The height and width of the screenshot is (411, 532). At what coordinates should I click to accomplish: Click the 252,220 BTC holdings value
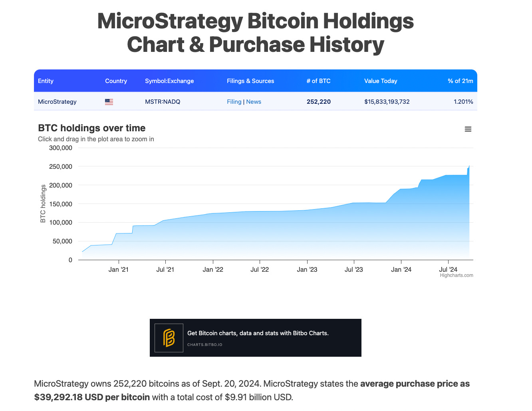pos(318,102)
